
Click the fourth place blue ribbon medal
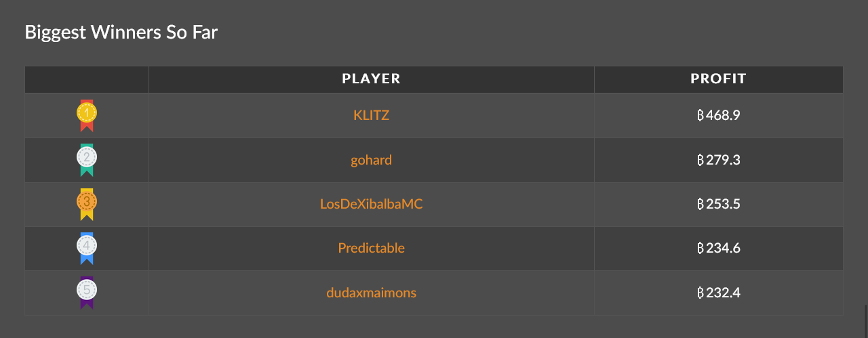point(87,249)
